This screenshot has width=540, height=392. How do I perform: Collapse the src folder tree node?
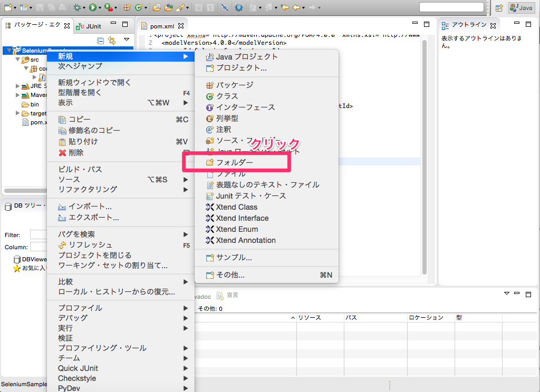17,60
